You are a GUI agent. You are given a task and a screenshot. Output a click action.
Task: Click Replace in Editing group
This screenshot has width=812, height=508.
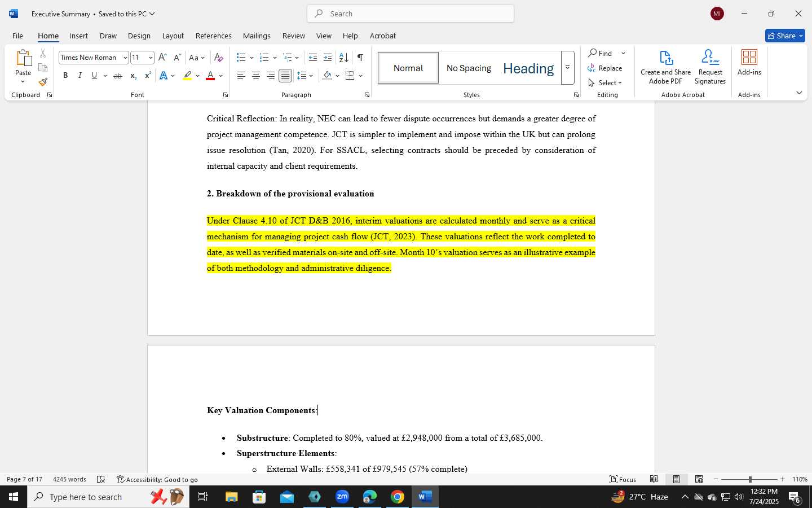coord(605,68)
